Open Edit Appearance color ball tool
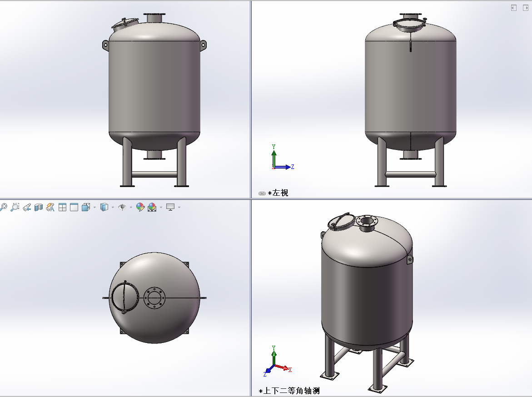Image resolution: width=532 pixels, height=397 pixels. [x=140, y=207]
